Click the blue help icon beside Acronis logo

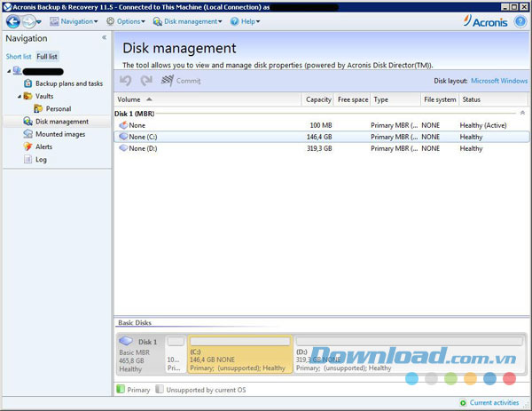pyautogui.click(x=520, y=21)
